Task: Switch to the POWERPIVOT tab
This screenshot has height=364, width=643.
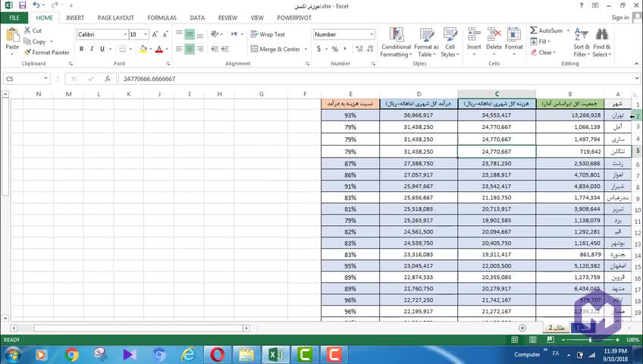Action: pos(294,17)
